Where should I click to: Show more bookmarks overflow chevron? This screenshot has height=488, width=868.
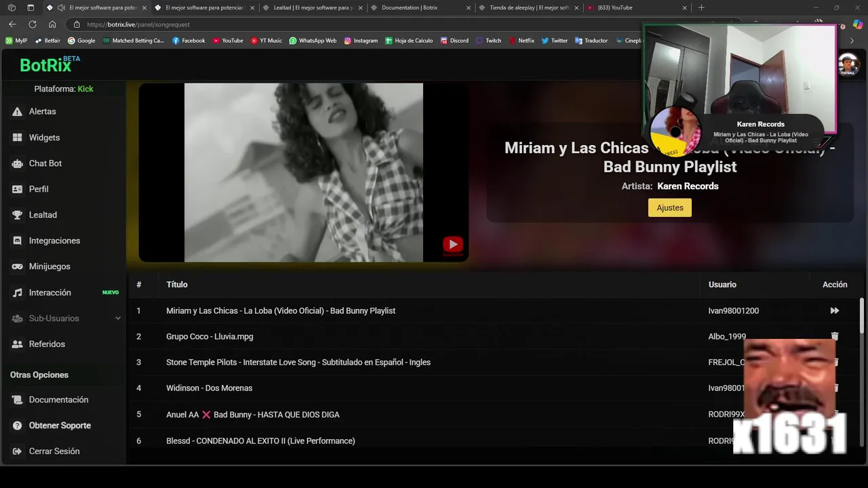(852, 41)
